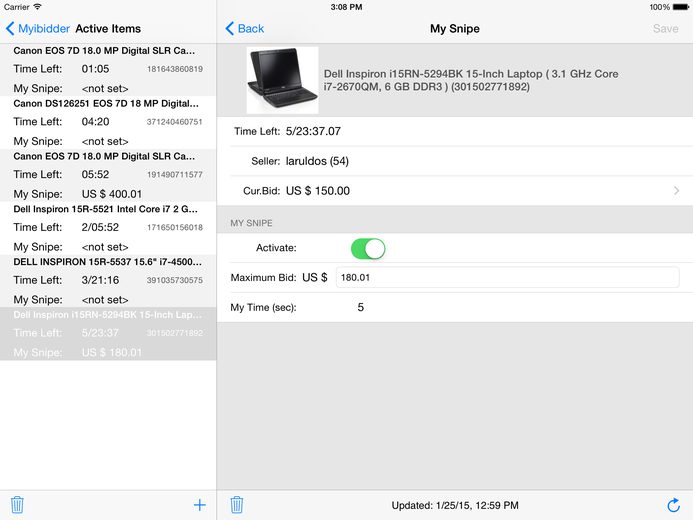Tap the Save button

(x=666, y=29)
